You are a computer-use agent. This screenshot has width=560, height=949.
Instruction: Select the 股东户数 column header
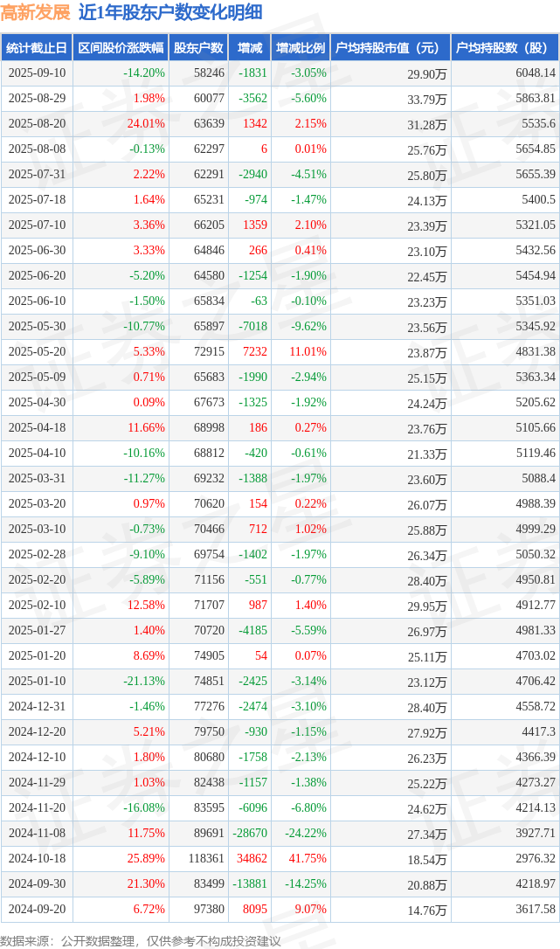click(x=198, y=48)
